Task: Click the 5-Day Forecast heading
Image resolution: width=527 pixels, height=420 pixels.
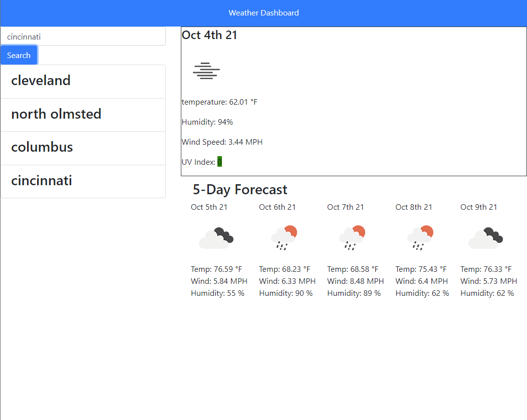Action: 239,190
